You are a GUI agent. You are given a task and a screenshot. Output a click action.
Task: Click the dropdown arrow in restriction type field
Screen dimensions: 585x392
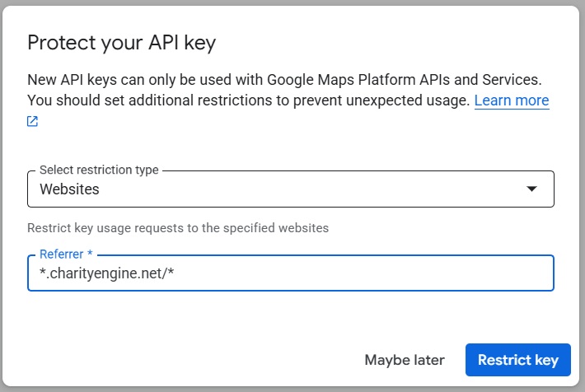point(532,189)
